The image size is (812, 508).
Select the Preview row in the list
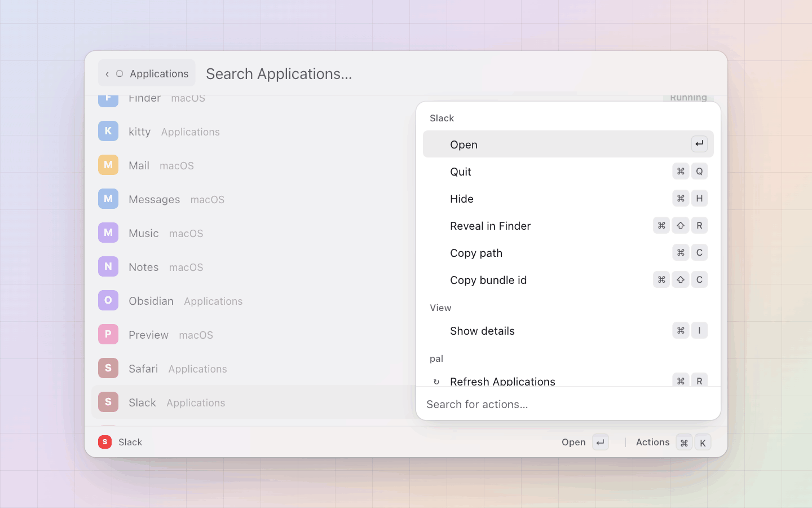point(254,334)
